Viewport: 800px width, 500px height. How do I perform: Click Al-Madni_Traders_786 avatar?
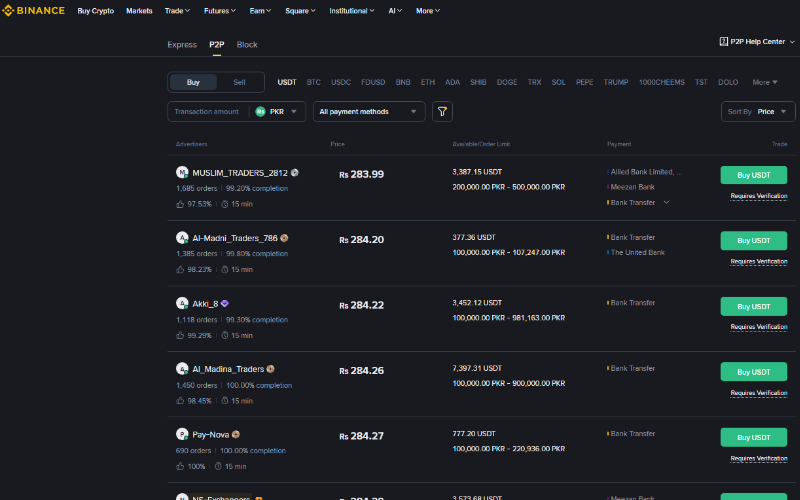[x=182, y=238]
